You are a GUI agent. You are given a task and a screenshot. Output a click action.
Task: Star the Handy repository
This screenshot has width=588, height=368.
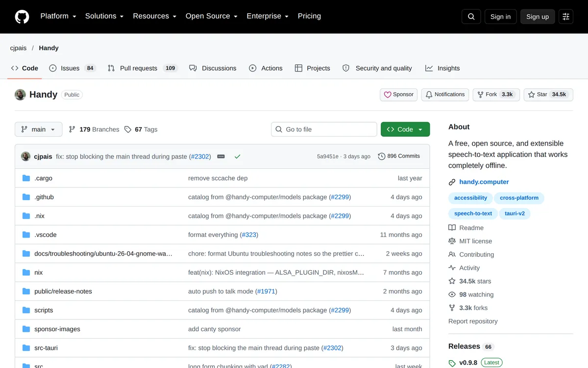point(548,95)
